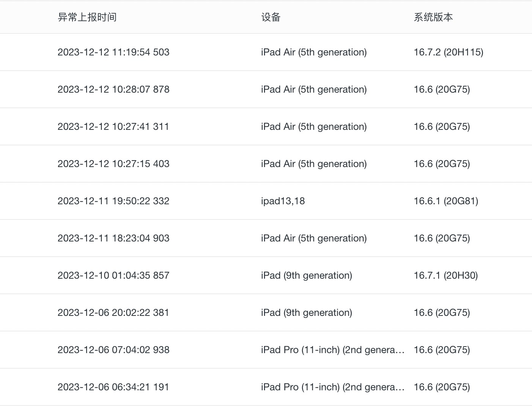Click version cell in 10:28:07 878 row
The image size is (532, 407).
click(442, 89)
